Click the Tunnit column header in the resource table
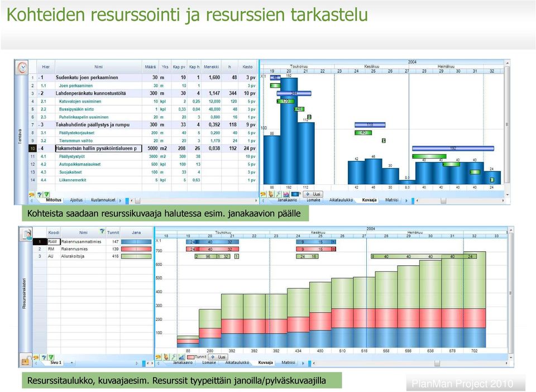The image size is (536, 392). pos(113,232)
